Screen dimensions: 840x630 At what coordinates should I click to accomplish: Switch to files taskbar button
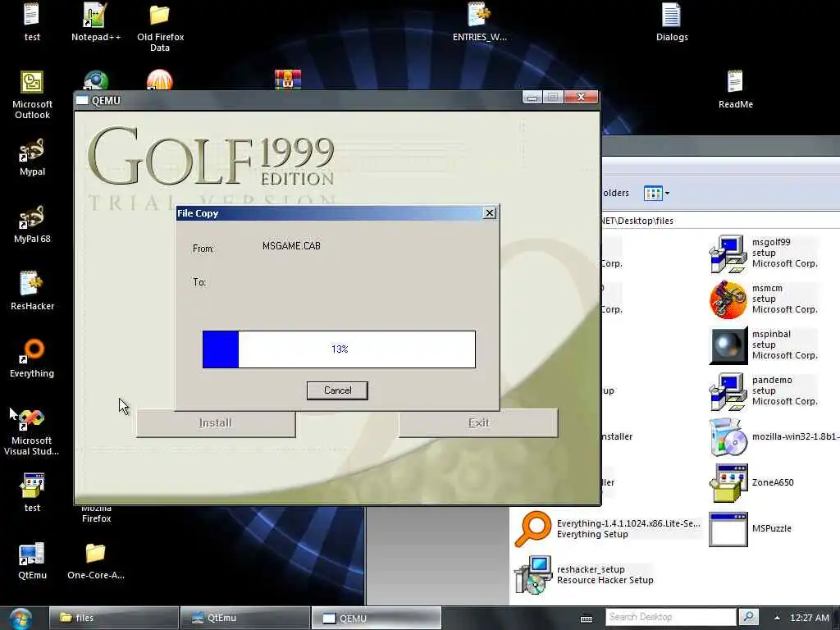pos(113,618)
